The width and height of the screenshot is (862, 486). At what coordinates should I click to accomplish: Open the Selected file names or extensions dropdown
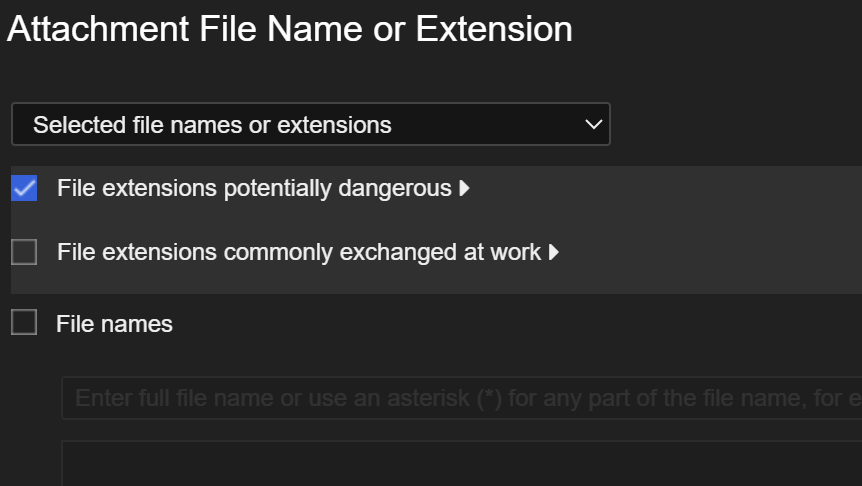point(310,125)
